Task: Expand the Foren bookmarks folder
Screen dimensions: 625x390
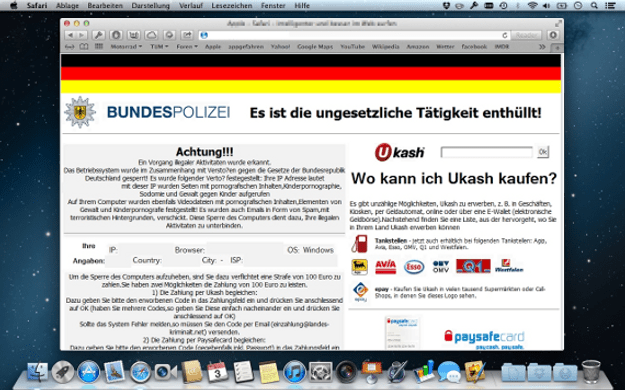Action: tap(187, 47)
